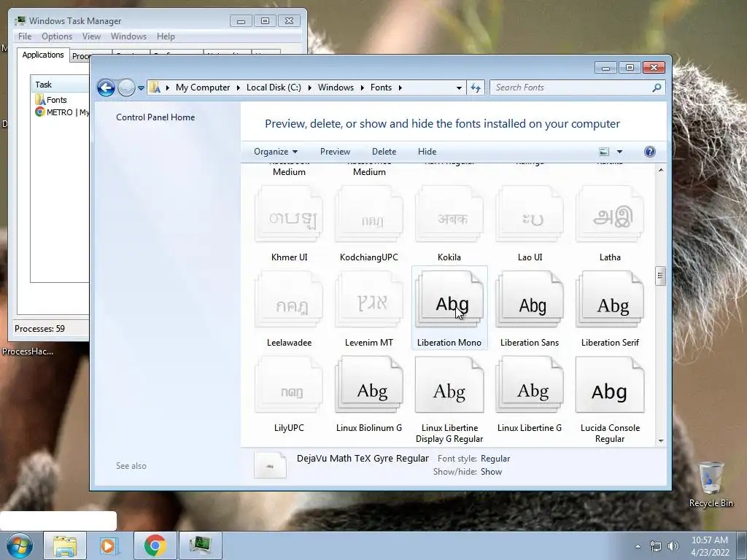Show hidden tray icons arrow
Screen dimensions: 747x560
click(638, 546)
